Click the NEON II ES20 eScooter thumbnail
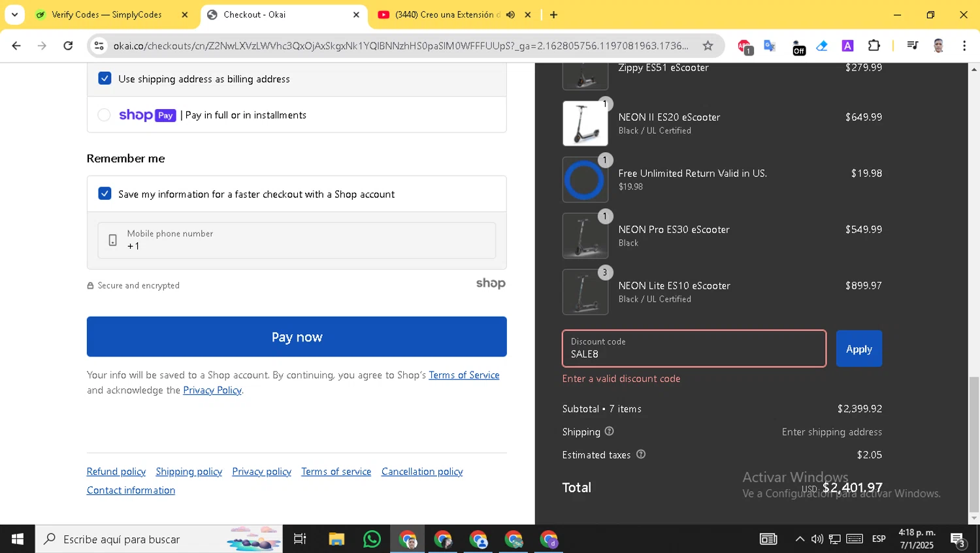Screen dimensions: 980x553 click(585, 123)
